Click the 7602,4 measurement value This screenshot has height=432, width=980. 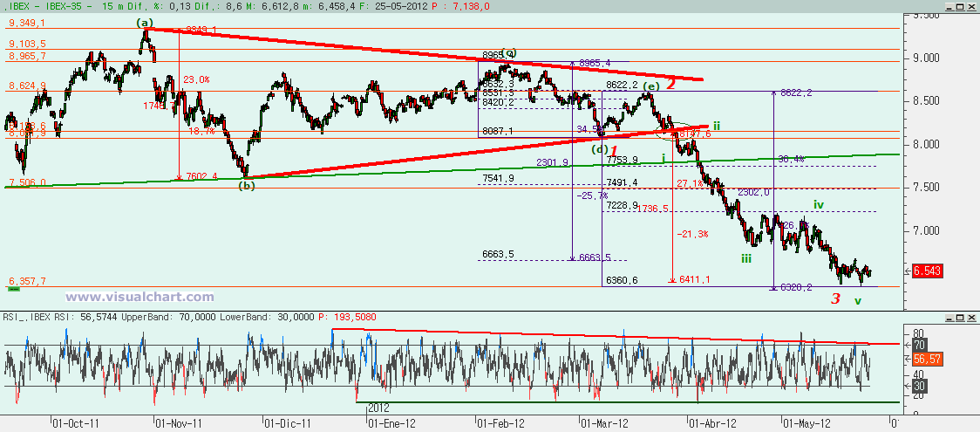click(x=202, y=176)
